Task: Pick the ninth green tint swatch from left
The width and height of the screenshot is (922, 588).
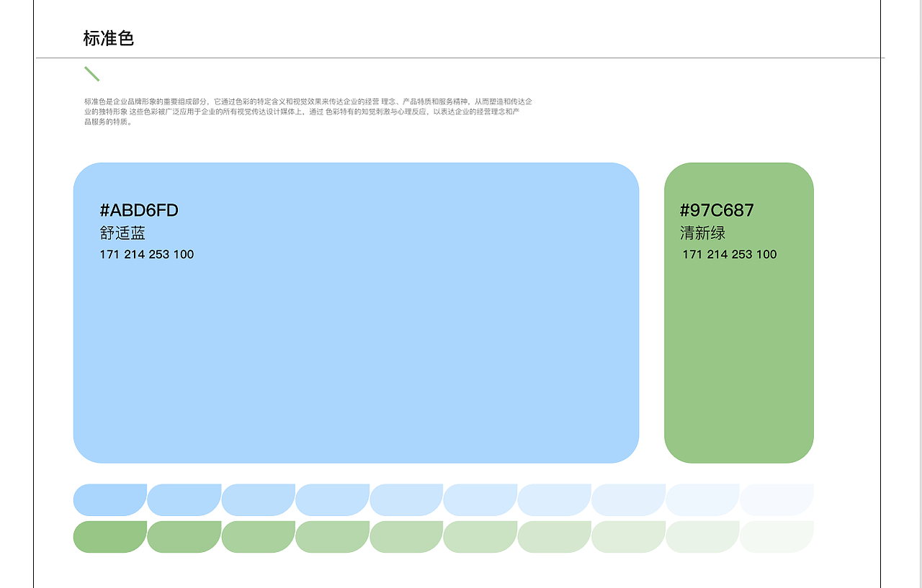Action: click(702, 537)
